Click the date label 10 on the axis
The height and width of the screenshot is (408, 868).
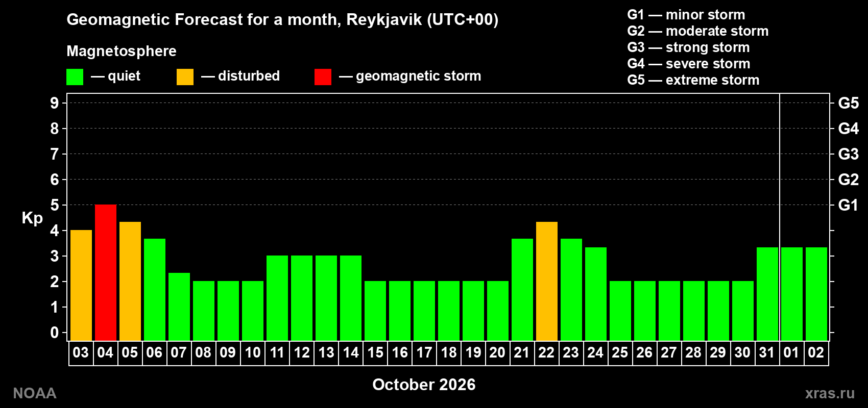[x=253, y=352]
